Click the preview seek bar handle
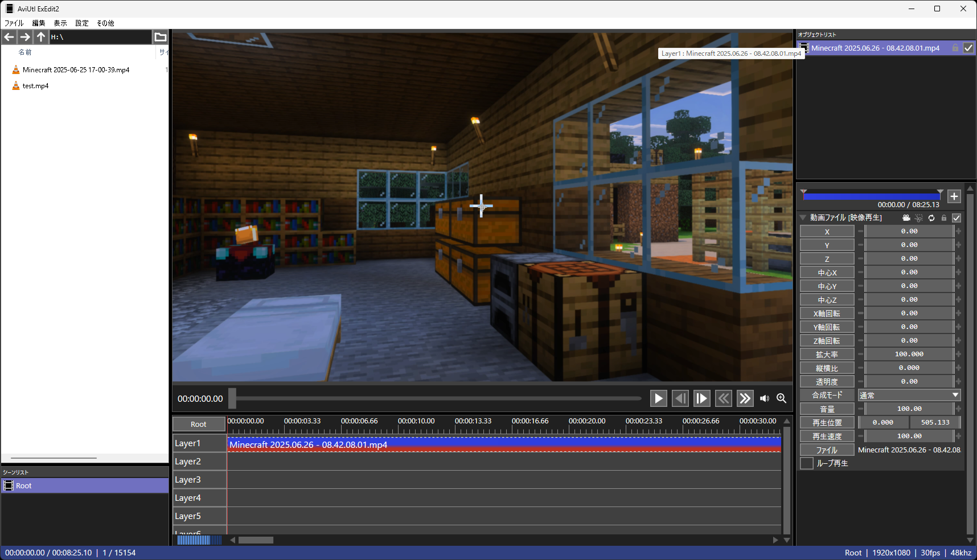Screen dimensions: 977x560 232,398
